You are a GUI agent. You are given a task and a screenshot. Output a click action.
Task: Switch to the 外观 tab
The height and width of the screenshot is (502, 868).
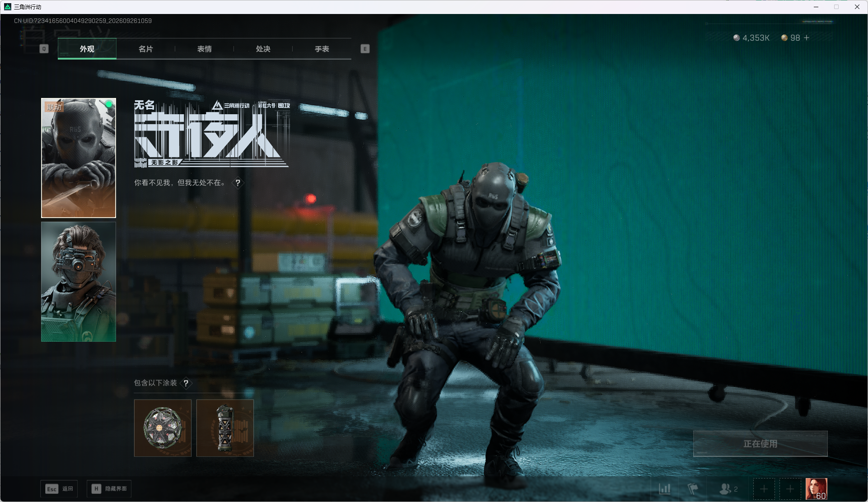tap(87, 49)
